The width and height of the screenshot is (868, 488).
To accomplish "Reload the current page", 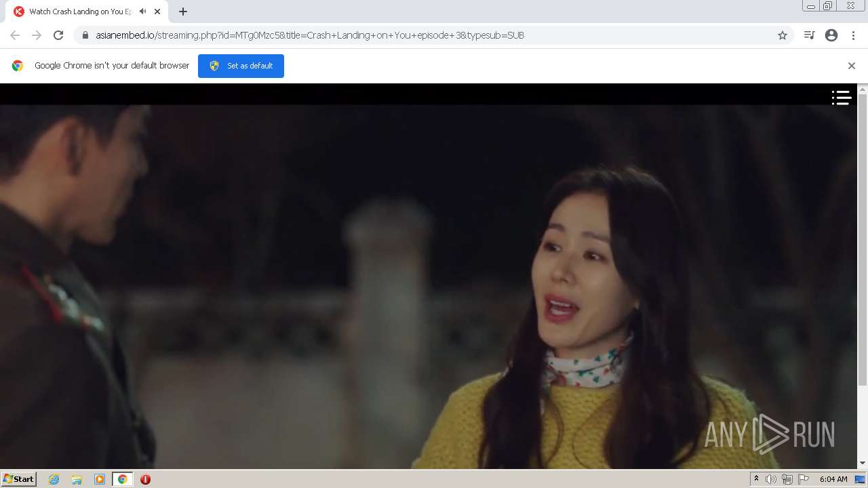I will (58, 35).
